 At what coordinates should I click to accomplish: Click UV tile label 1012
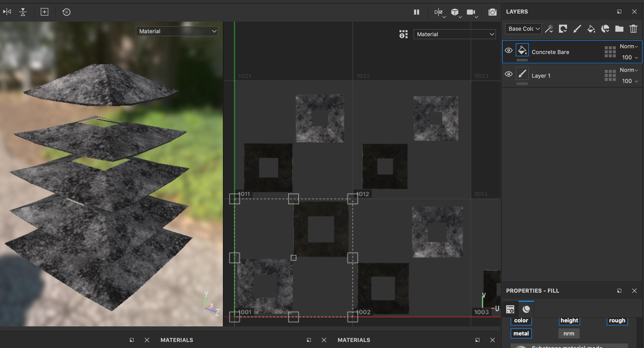pyautogui.click(x=362, y=194)
